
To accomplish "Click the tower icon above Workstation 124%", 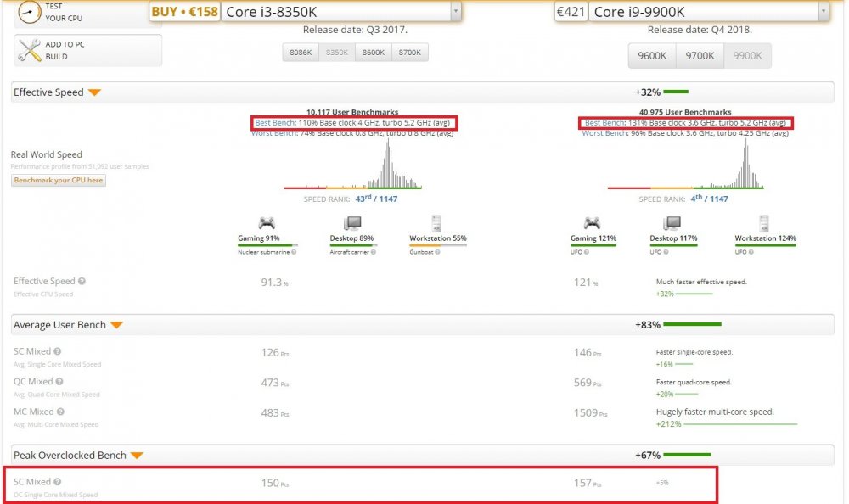I will tap(765, 223).
